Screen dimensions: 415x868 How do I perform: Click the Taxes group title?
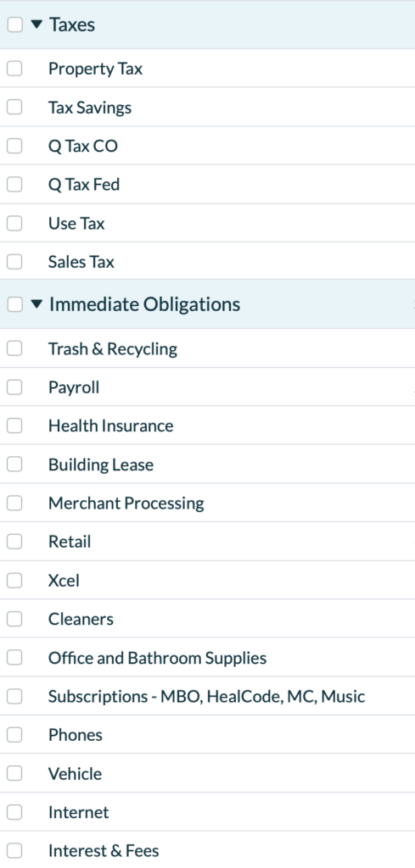[72, 25]
